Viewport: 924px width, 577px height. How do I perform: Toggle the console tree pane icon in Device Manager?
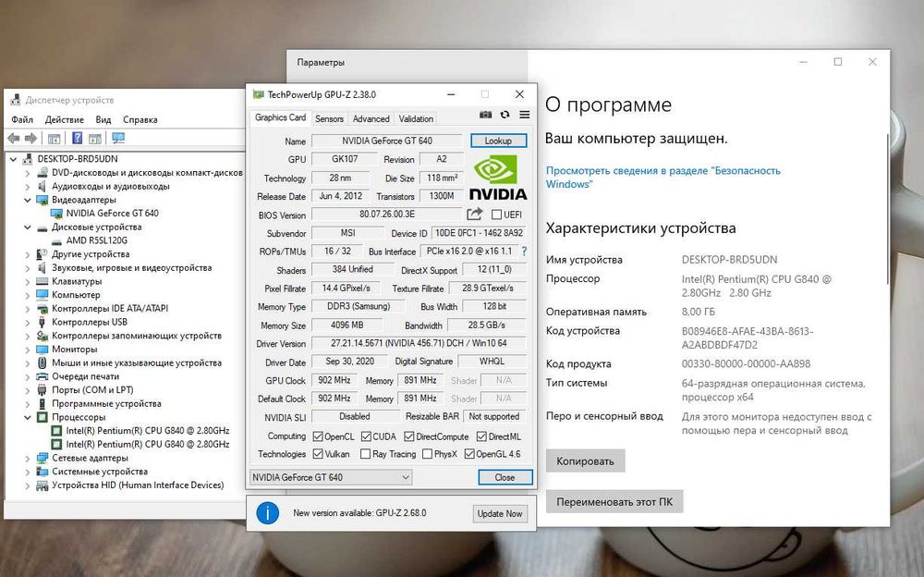pos(54,139)
